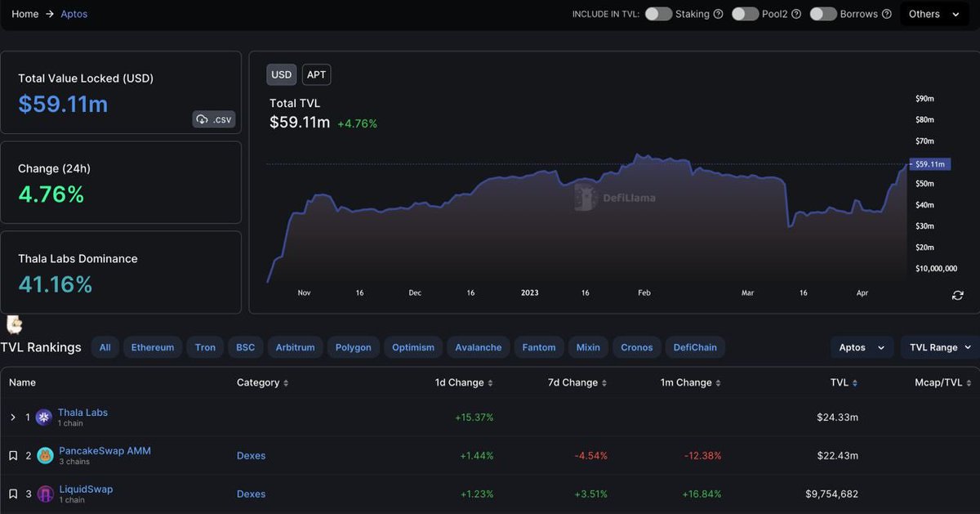Expand the Thala Labs row
Image resolution: width=980 pixels, height=514 pixels.
point(13,418)
